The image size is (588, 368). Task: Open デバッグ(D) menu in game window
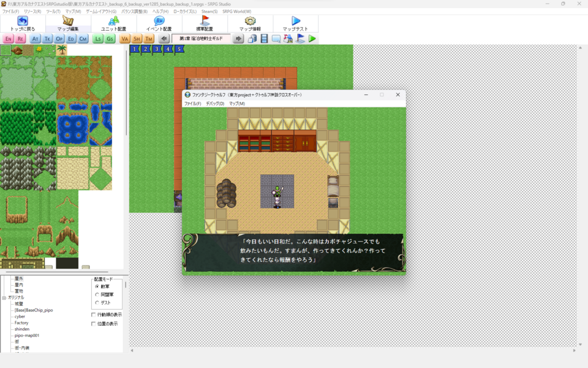click(215, 104)
